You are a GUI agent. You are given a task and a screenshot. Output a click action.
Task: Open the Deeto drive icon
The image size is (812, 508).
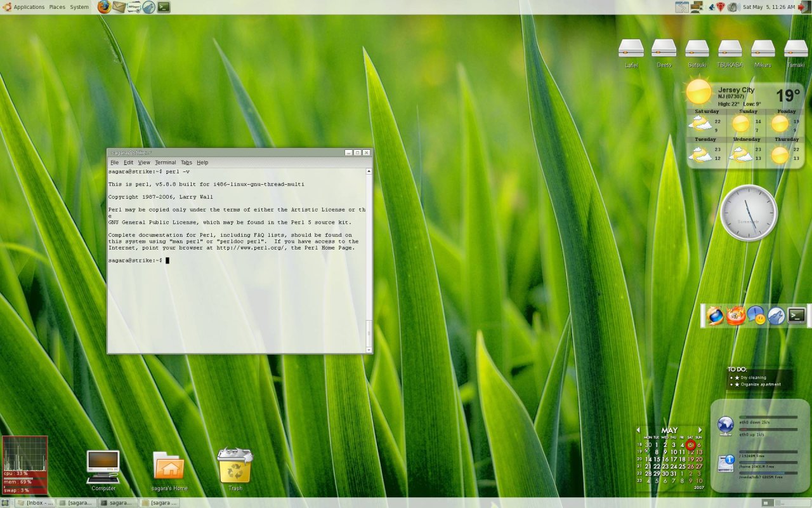664,48
